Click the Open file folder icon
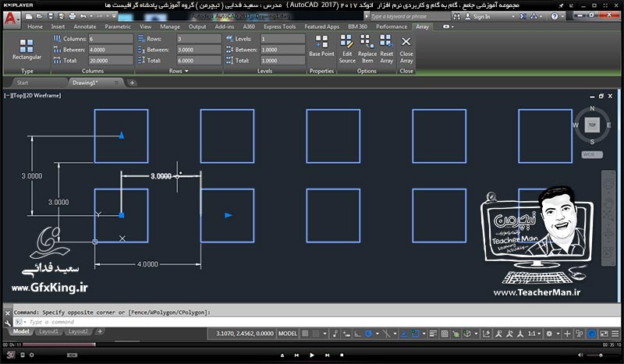Screen dimensions: 624x364 [x=40, y=16]
